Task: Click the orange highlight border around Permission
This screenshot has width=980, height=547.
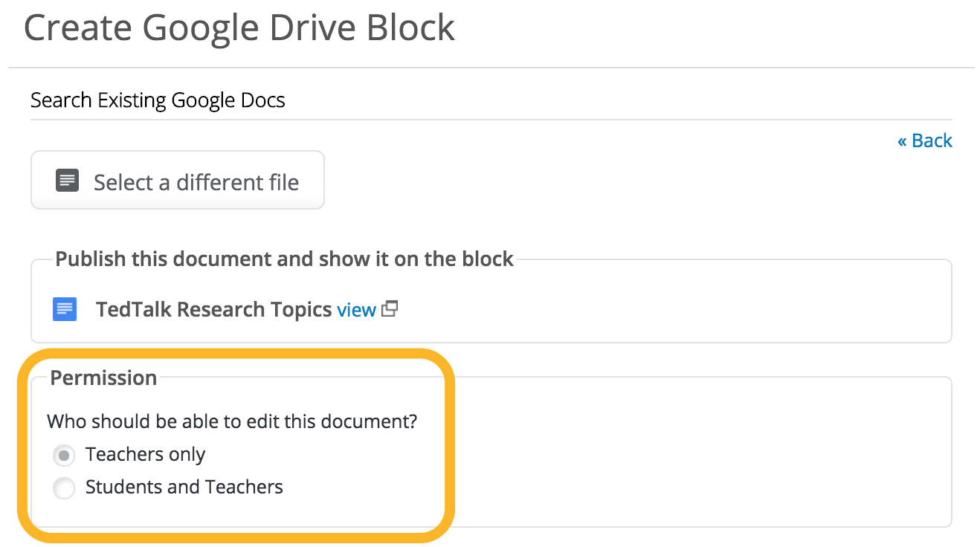Action: tap(449, 446)
